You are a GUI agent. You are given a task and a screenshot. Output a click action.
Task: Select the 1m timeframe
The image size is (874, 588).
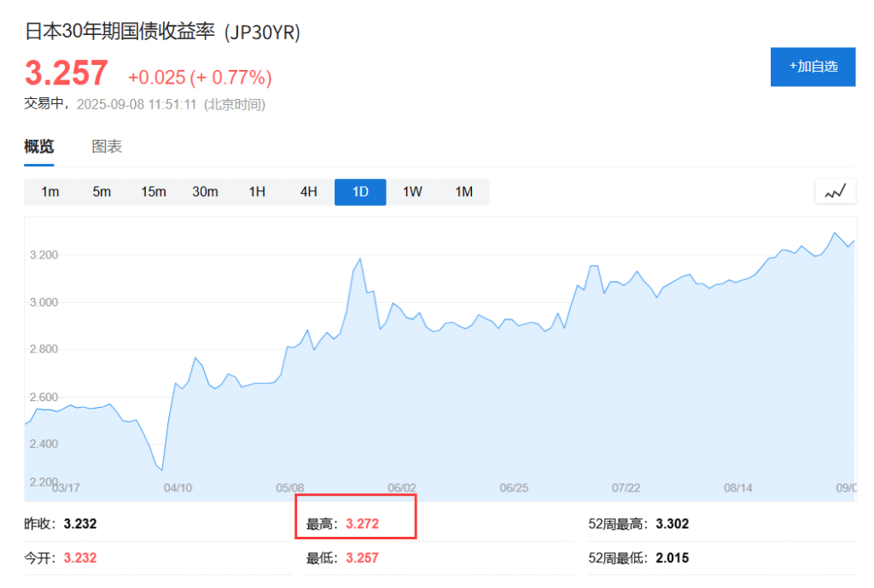tap(50, 192)
